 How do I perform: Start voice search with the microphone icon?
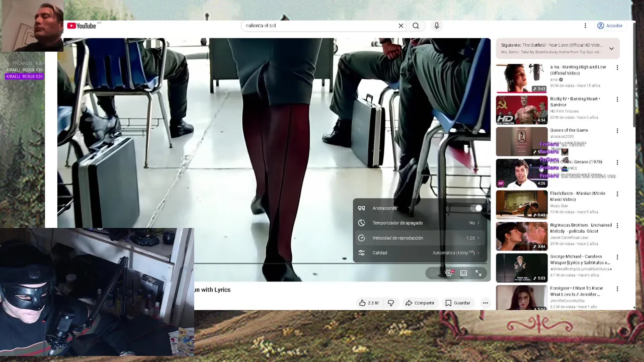437,26
